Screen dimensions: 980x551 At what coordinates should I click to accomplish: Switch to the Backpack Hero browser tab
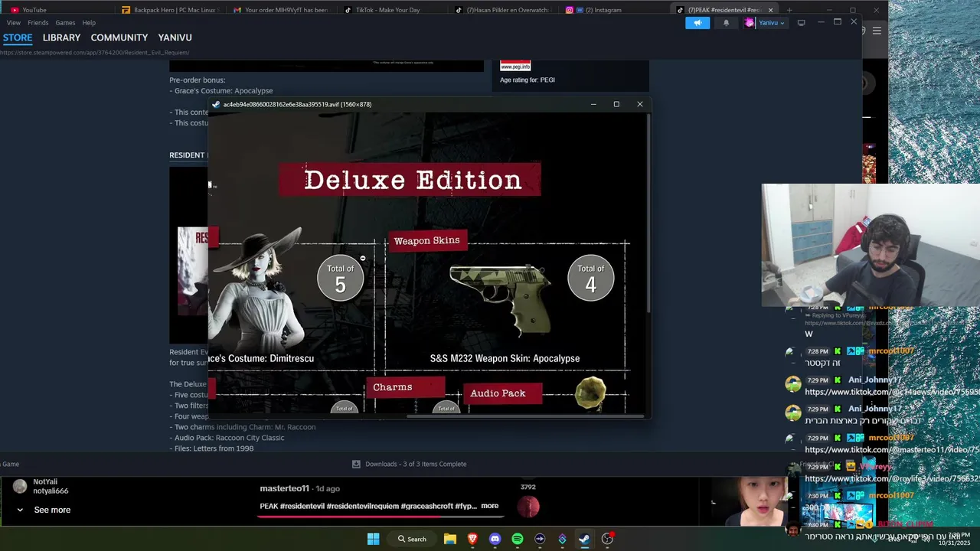[171, 10]
